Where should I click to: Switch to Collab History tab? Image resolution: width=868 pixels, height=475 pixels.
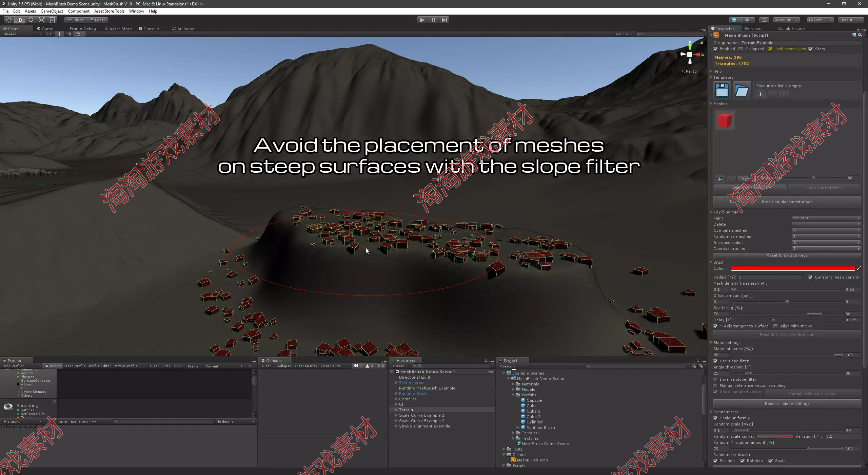(x=791, y=28)
